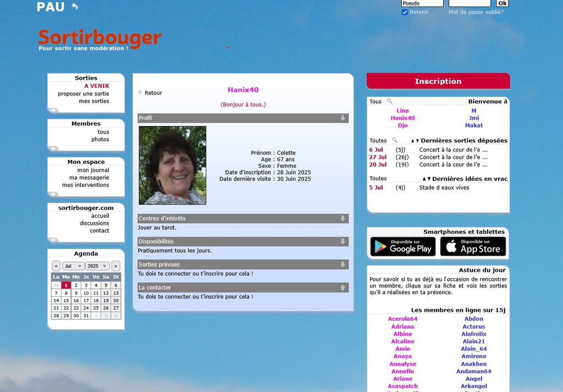Open 6 Jul Concert à la cour

pos(454,150)
